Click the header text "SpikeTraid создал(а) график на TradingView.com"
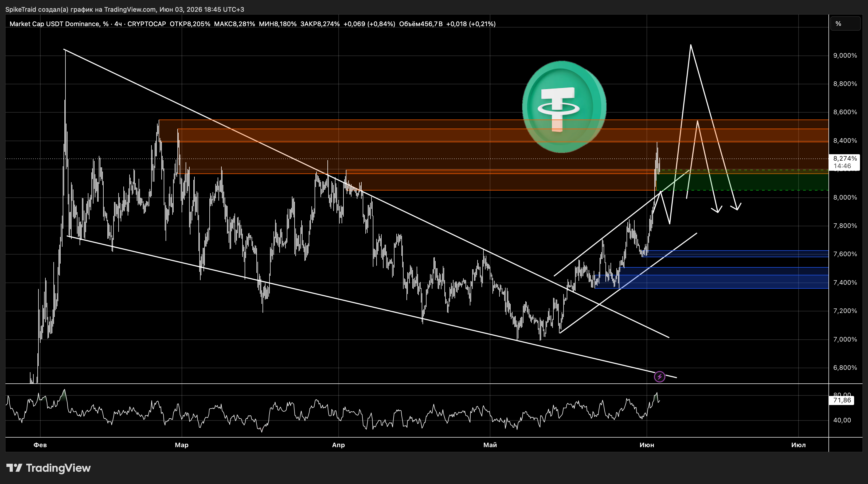The image size is (868, 484). pos(81,9)
